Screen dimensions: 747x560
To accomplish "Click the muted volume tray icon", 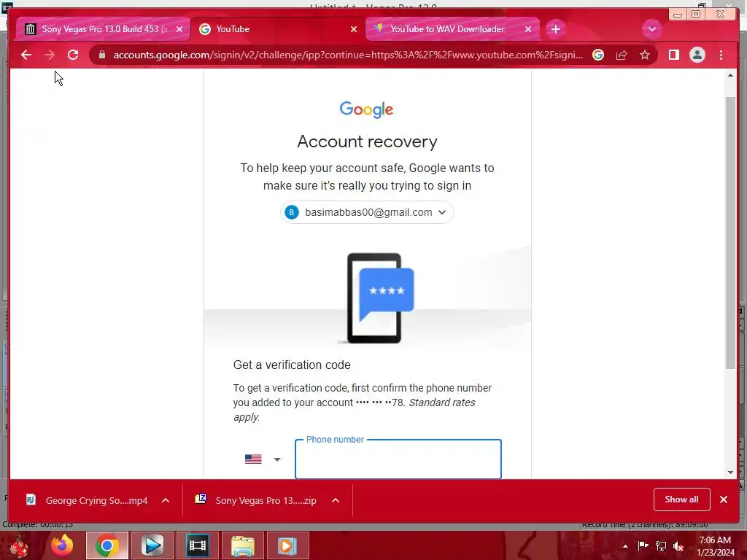I will pos(678,545).
